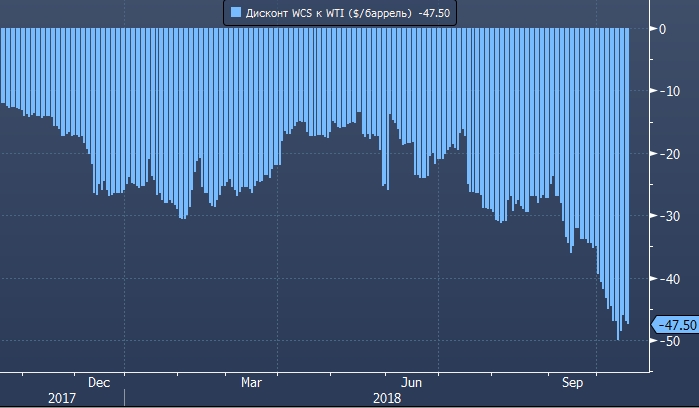Click the blue legend color swatch
699x408 pixels.
click(236, 13)
